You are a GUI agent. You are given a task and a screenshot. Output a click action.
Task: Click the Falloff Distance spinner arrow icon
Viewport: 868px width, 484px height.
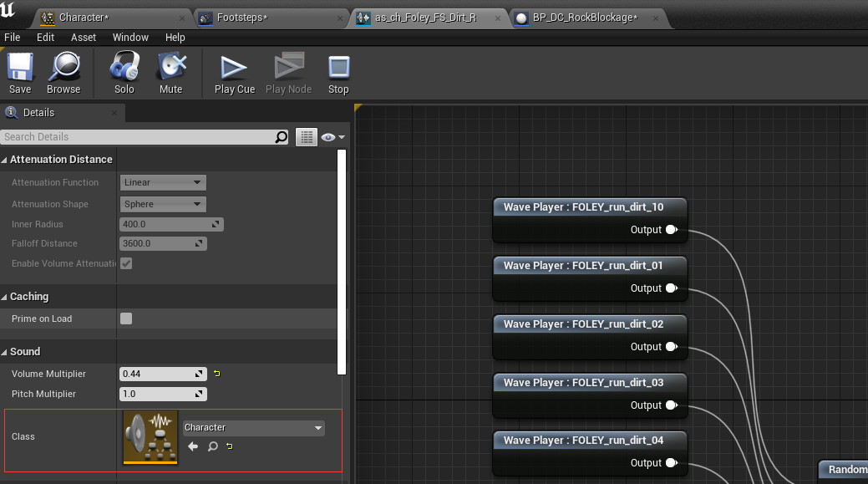[199, 243]
